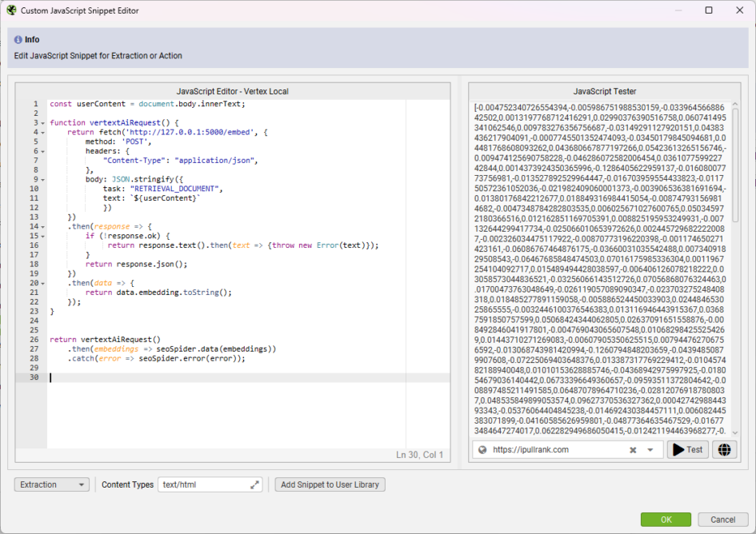The image size is (756, 534).
Task: Click the Info circle icon in the banner
Action: pos(18,38)
